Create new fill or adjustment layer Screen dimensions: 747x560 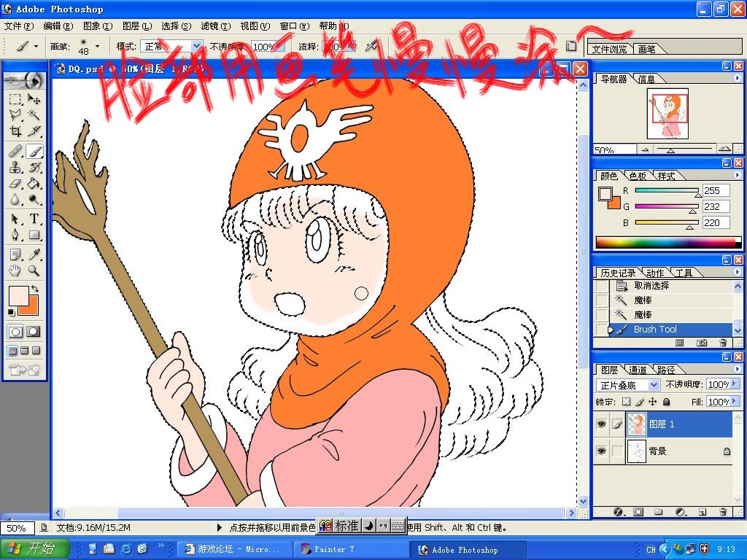[681, 512]
